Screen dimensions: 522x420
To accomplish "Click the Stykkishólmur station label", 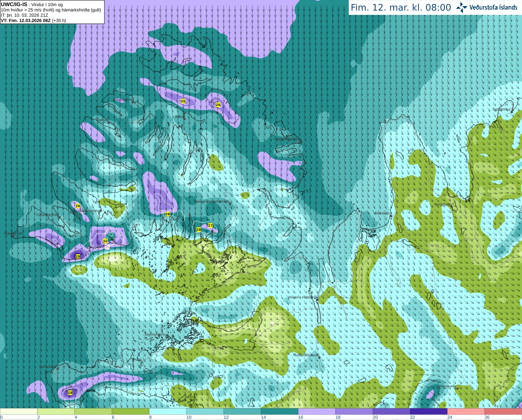I will point(156,334).
